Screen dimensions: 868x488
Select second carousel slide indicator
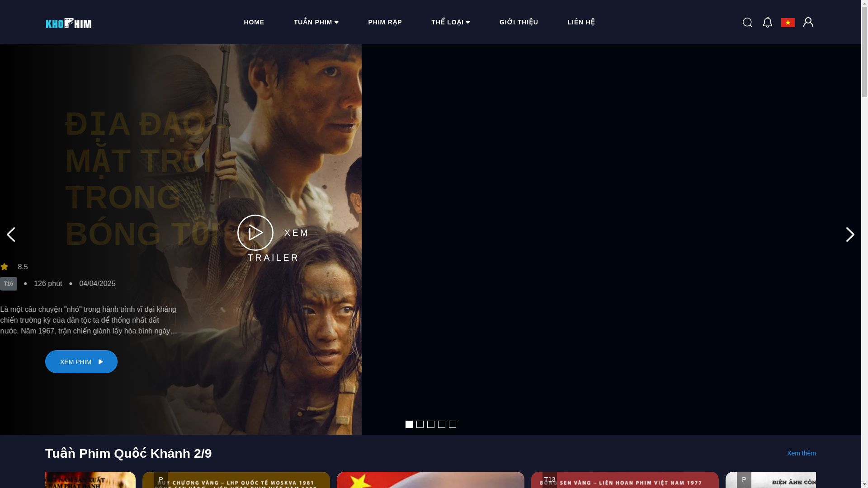coord(420,424)
